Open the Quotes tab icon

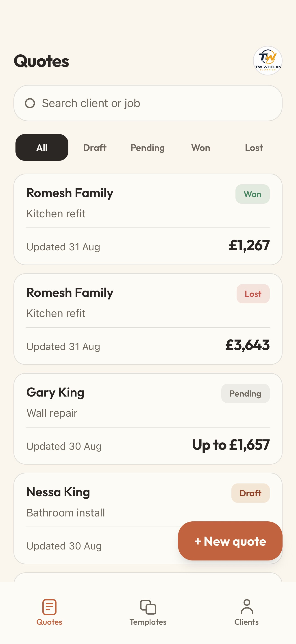coord(49,607)
